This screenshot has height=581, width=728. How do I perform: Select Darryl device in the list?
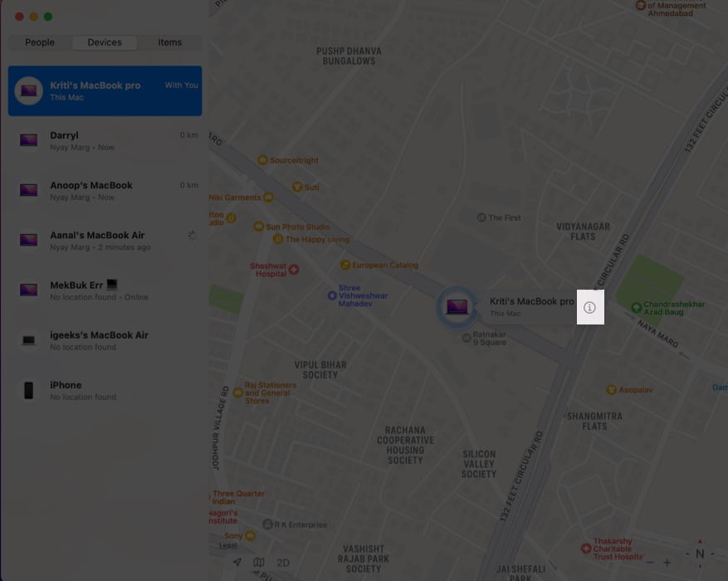tap(105, 140)
